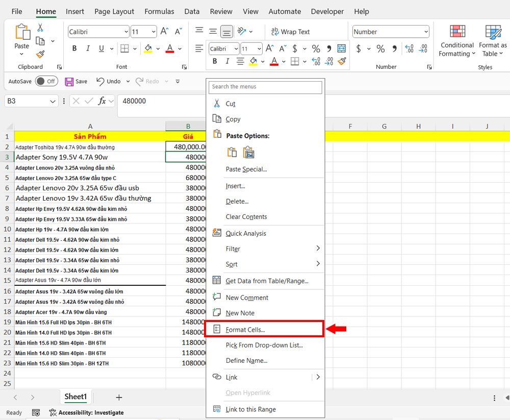Expand the Calibri font name dropdown in ribbon

pos(126,32)
